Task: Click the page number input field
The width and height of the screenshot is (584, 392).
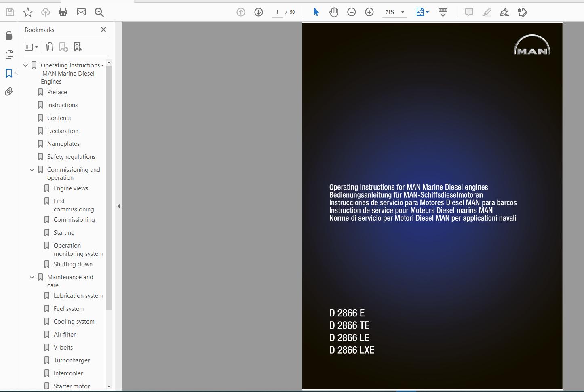Action: 277,12
